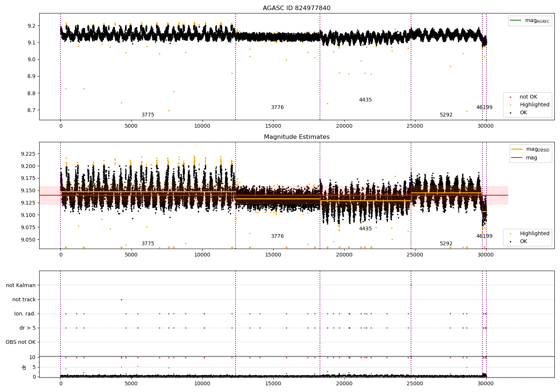Click obsid label 3775 in Magnitude Estimates plot
The height and width of the screenshot is (392, 560).
tap(148, 244)
